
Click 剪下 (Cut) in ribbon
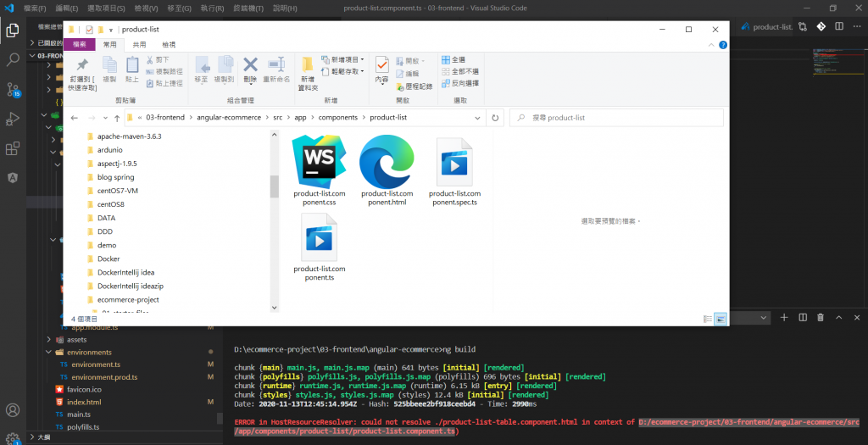coord(158,60)
